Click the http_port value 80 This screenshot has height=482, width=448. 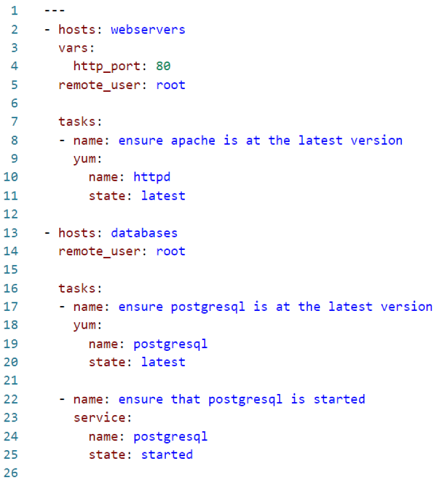tap(164, 66)
